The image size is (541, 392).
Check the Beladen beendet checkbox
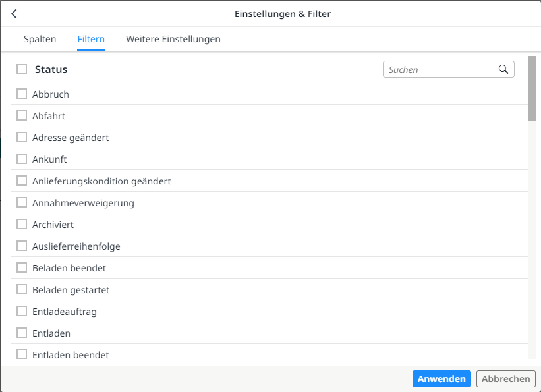point(21,267)
